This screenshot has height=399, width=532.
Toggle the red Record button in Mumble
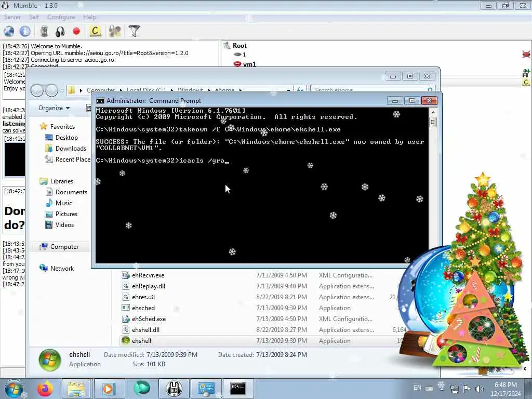(x=77, y=31)
